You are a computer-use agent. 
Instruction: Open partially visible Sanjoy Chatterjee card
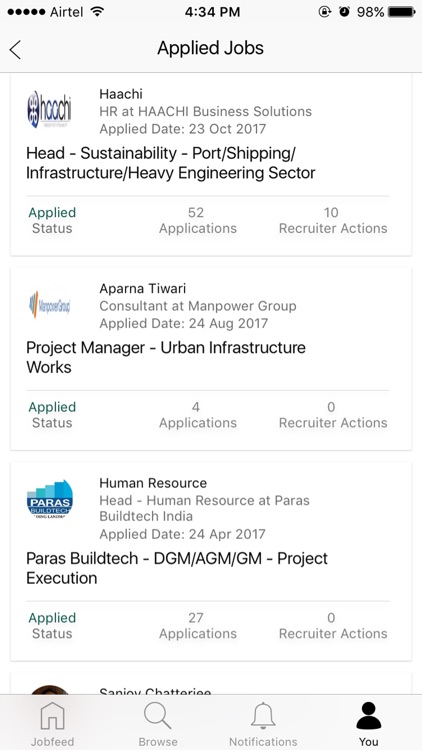pos(211,683)
